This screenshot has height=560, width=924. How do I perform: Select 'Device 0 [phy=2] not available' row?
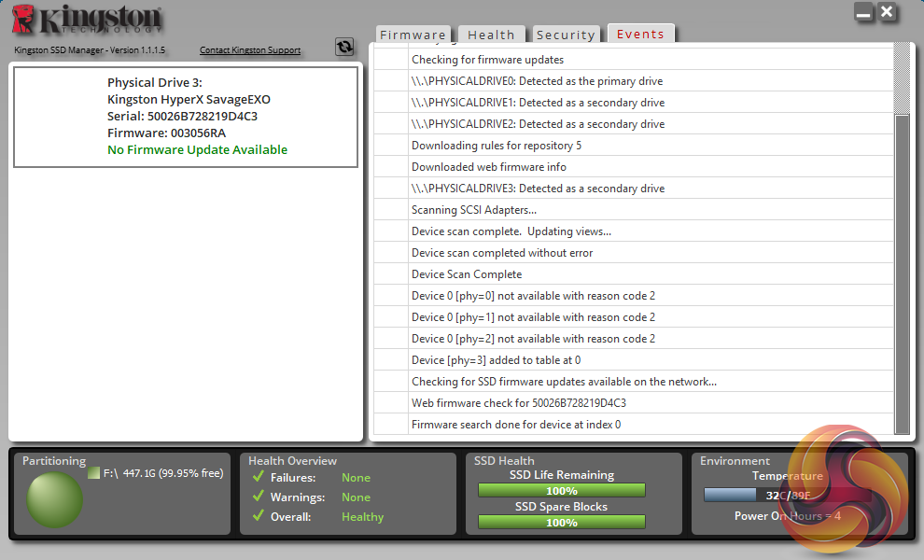click(634, 339)
